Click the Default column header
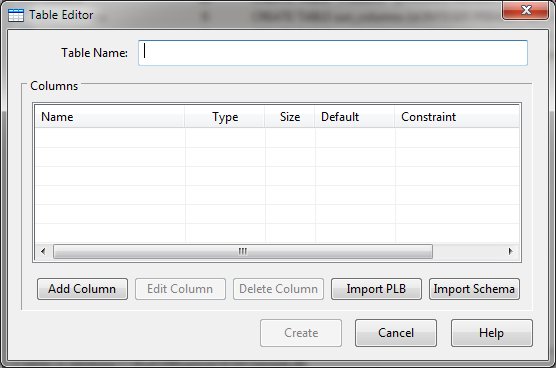The image size is (556, 368). click(x=355, y=117)
